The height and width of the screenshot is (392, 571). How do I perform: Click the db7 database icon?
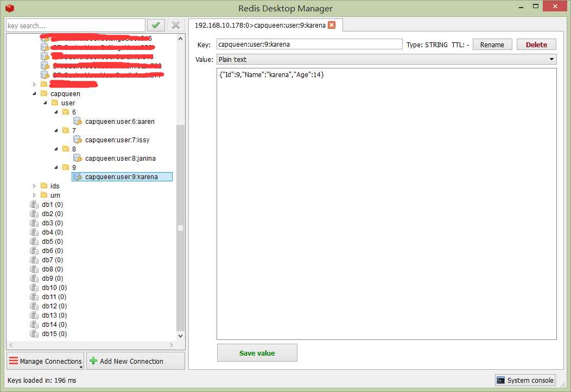tap(34, 260)
